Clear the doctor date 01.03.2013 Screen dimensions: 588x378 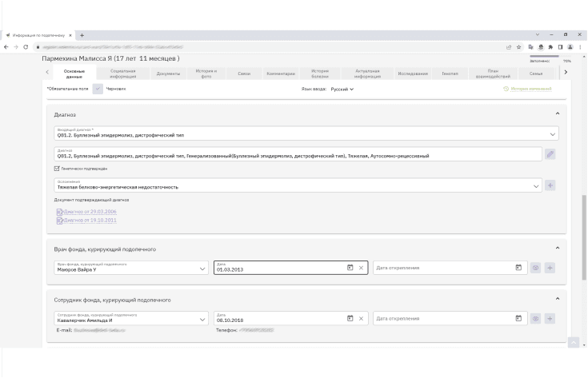pos(361,268)
